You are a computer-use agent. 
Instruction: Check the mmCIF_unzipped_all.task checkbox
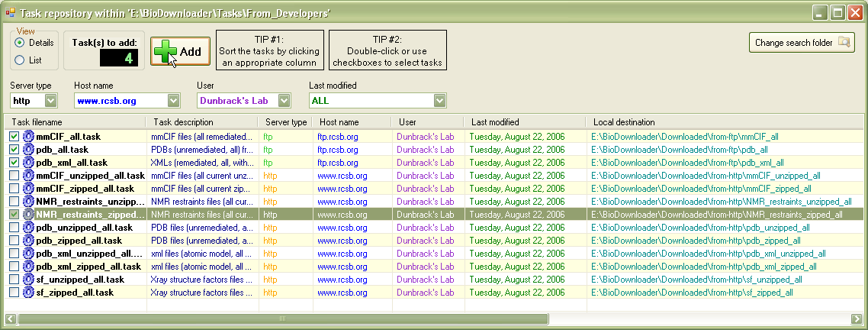14,175
